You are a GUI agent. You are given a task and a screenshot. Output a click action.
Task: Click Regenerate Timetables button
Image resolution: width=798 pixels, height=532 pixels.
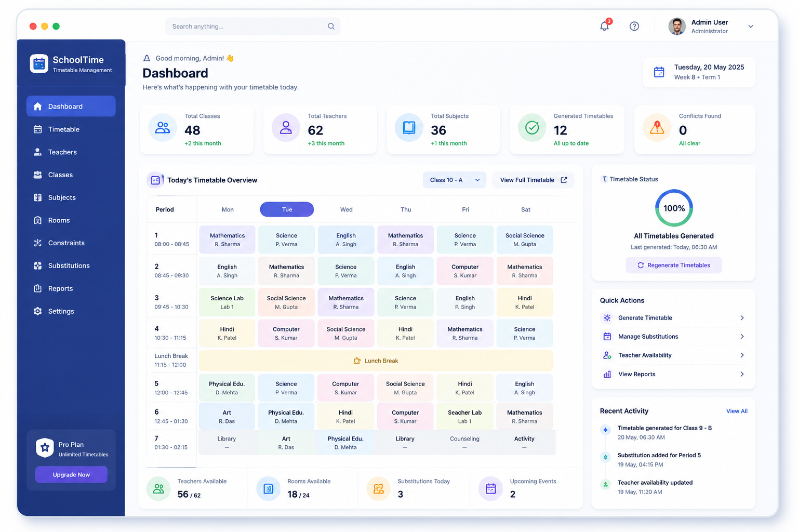[674, 265]
